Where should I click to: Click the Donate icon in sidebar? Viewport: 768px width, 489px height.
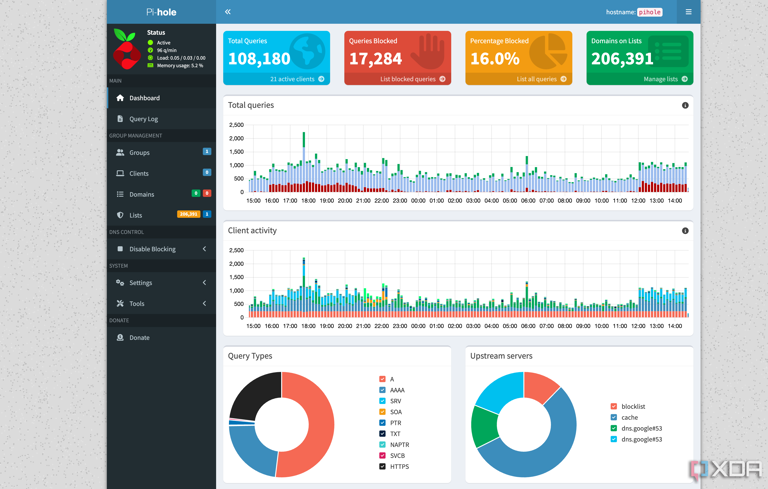coord(120,338)
